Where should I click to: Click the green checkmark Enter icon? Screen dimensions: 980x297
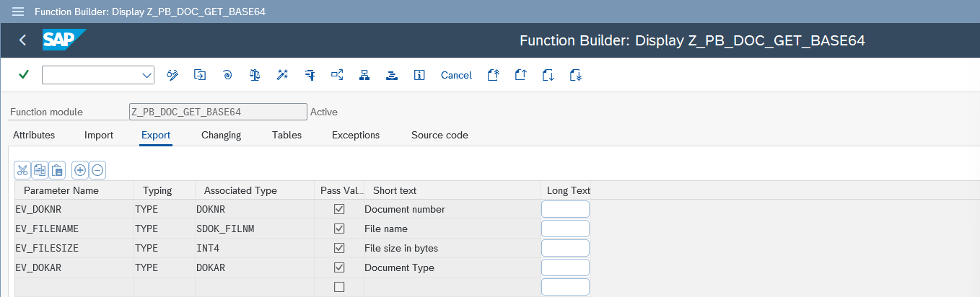pyautogui.click(x=24, y=75)
